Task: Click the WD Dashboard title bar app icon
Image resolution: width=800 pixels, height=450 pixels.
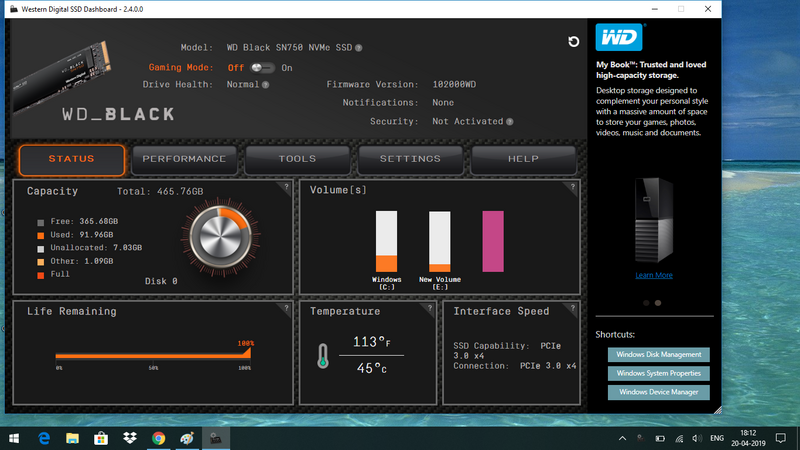Action: (14, 9)
